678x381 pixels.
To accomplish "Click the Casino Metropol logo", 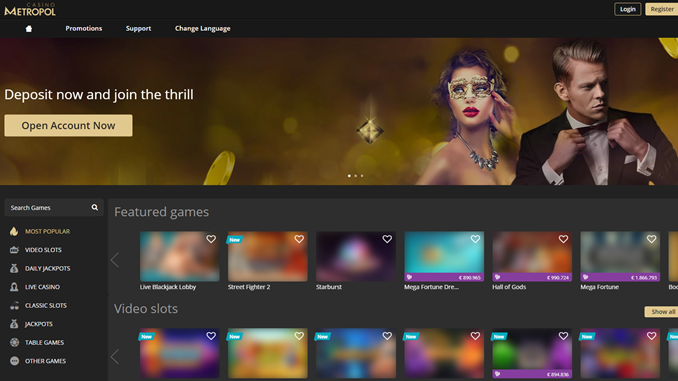I will [x=30, y=10].
